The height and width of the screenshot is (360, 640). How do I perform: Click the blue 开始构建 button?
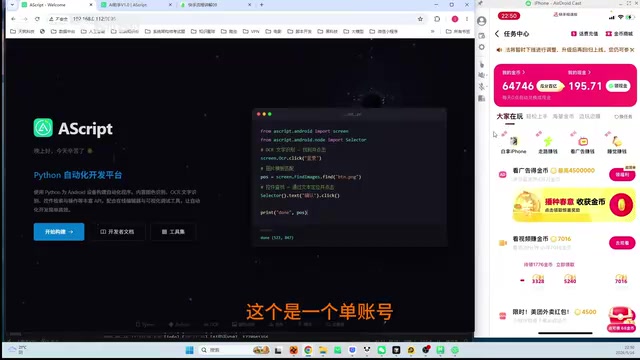59,232
